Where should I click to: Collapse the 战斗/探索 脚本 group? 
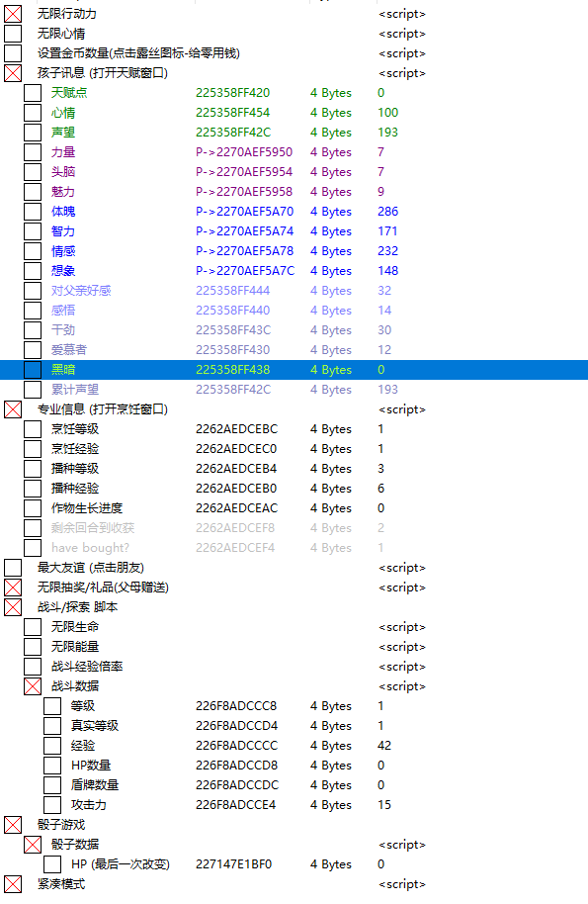(13, 607)
